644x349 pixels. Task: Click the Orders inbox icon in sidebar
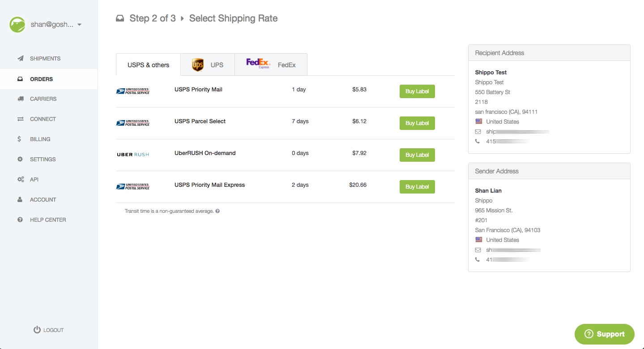click(x=20, y=79)
